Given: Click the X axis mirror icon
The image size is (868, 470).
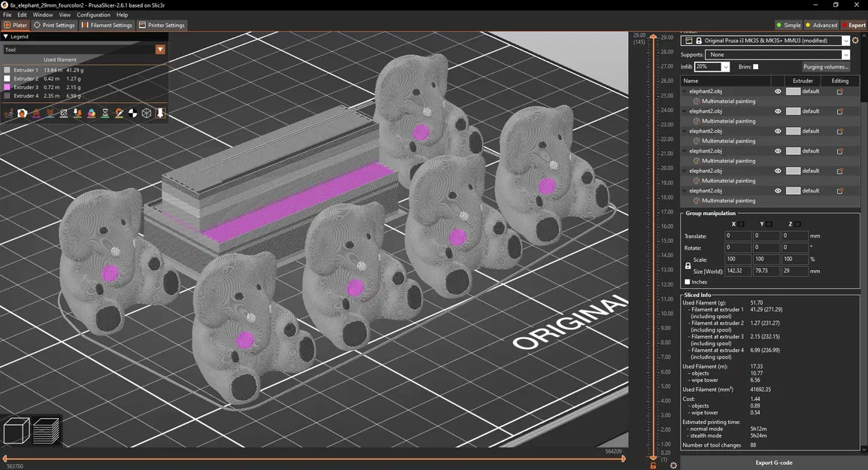Looking at the screenshot, I should (741, 224).
